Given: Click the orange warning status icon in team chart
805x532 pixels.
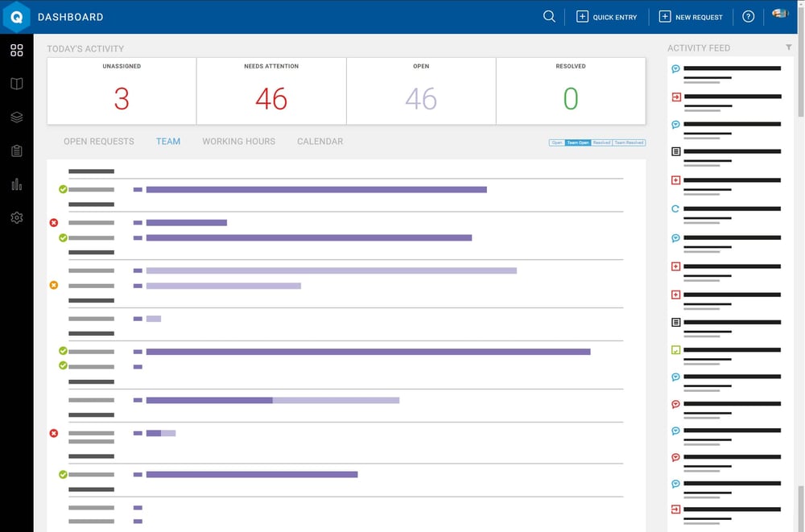Looking at the screenshot, I should coord(53,285).
